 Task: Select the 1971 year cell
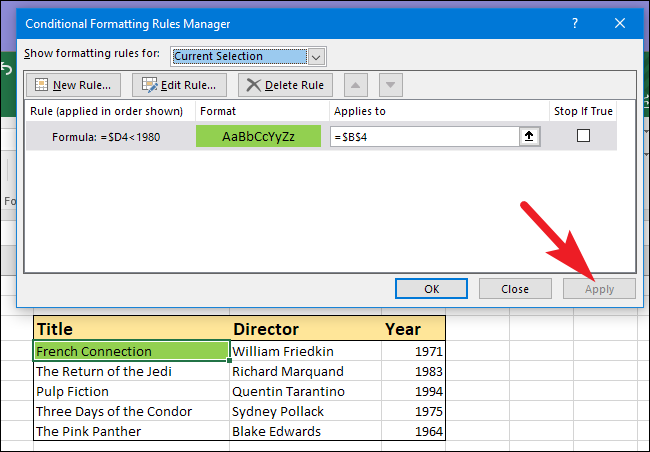413,351
